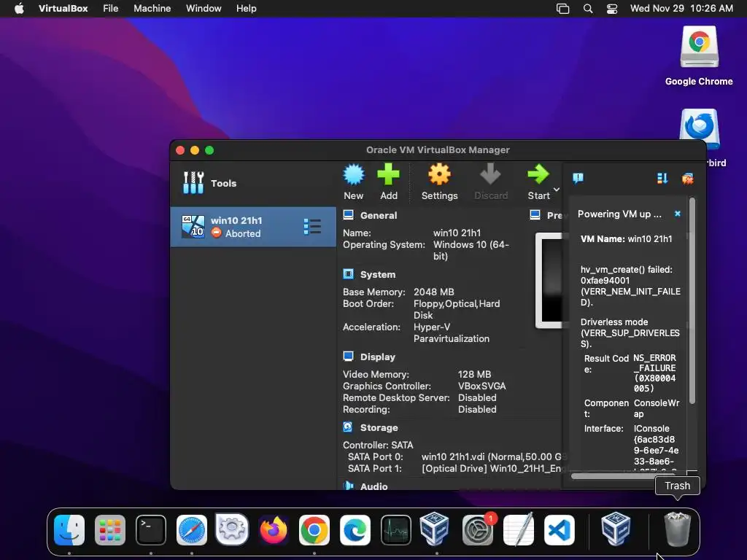Click the Spotlight search icon in menu bar

pos(588,9)
